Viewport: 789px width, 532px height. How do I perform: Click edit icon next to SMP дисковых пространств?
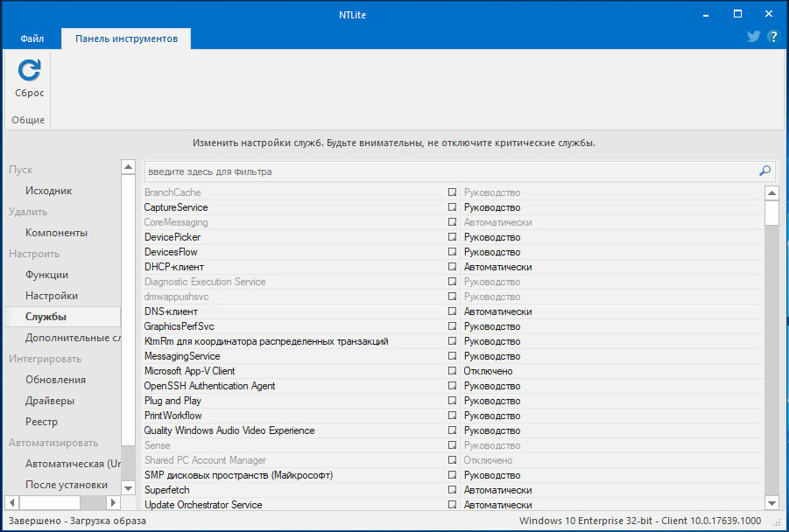pos(452,475)
